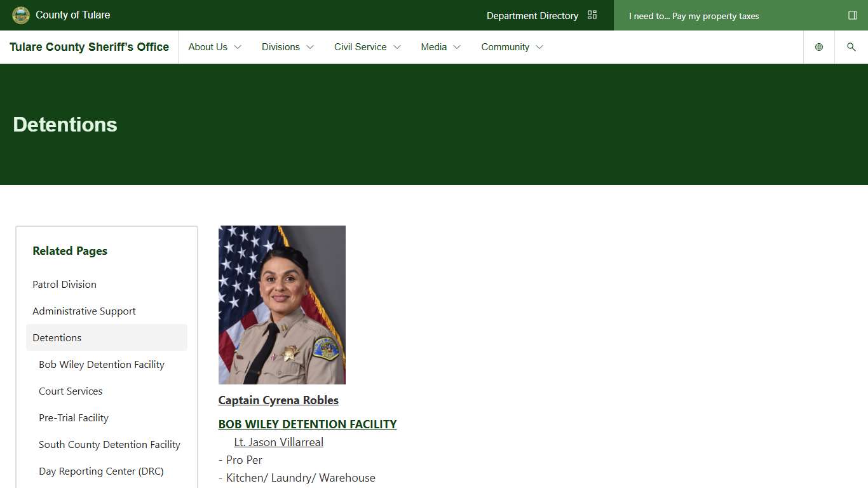Expand the Divisions dropdown menu
Screen dimensions: 868x488
pos(288,47)
